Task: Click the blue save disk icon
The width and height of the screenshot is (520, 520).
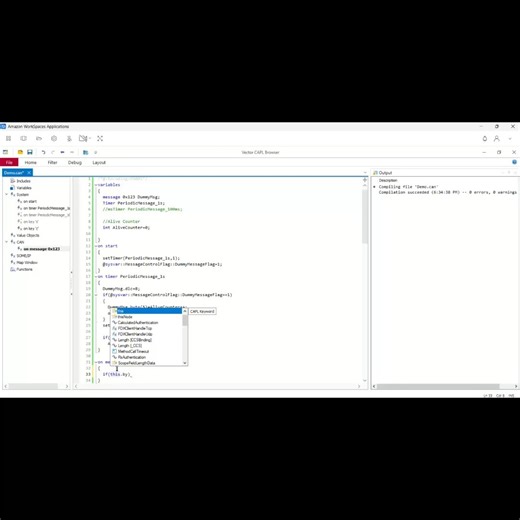Action: coord(30,152)
